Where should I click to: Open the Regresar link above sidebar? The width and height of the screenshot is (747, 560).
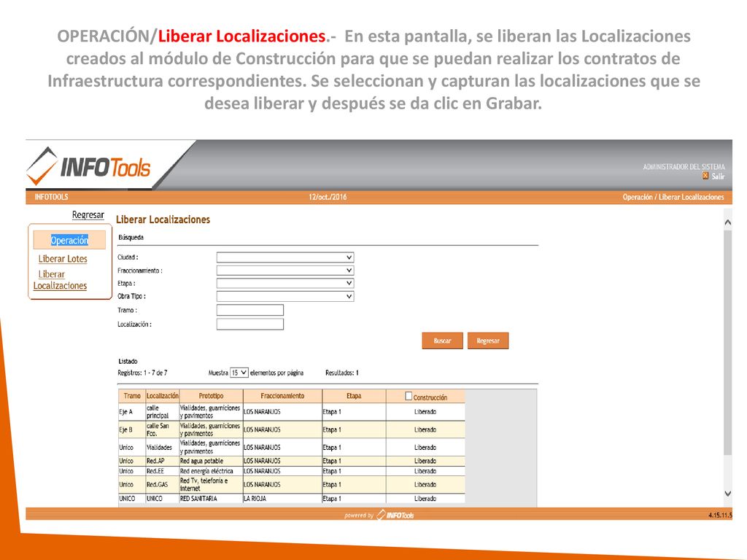click(x=88, y=215)
